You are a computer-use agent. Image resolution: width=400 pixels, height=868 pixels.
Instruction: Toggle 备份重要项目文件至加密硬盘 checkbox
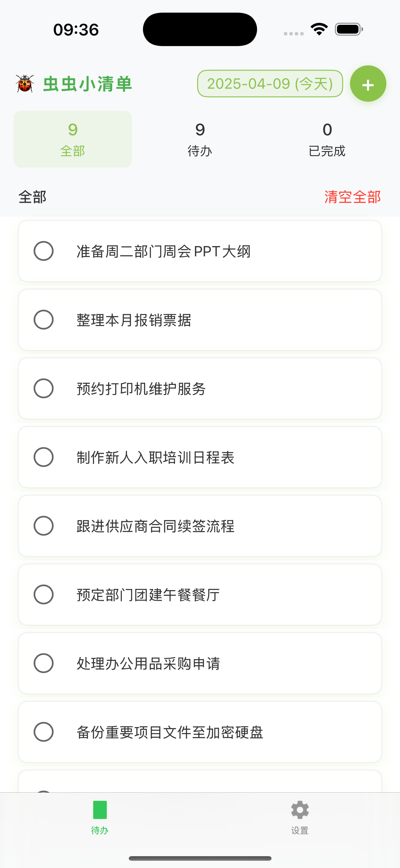(44, 732)
